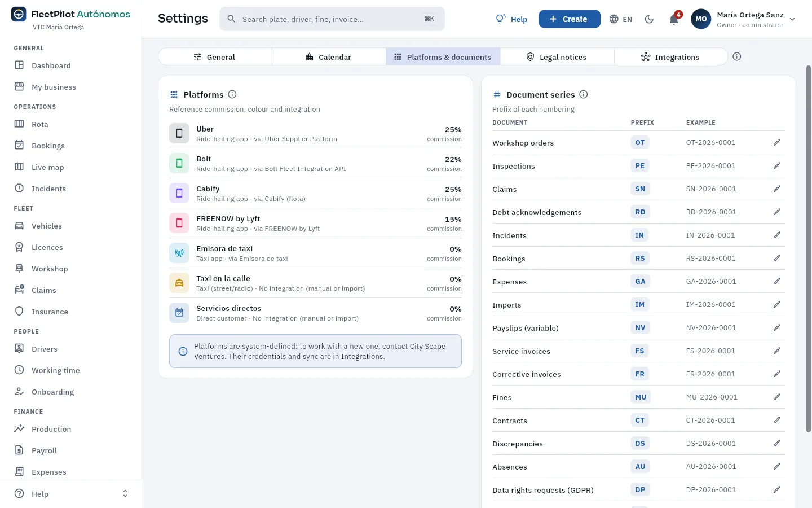The image size is (812, 508).
Task: Open Licences in sidebar
Action: point(70,247)
